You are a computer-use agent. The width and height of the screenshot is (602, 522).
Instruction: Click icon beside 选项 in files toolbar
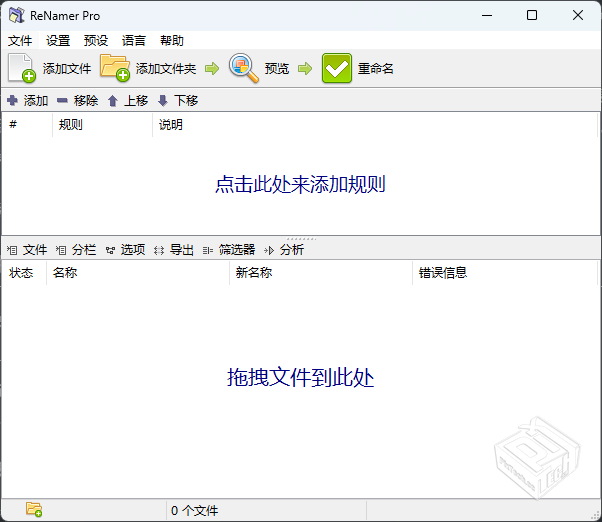110,251
